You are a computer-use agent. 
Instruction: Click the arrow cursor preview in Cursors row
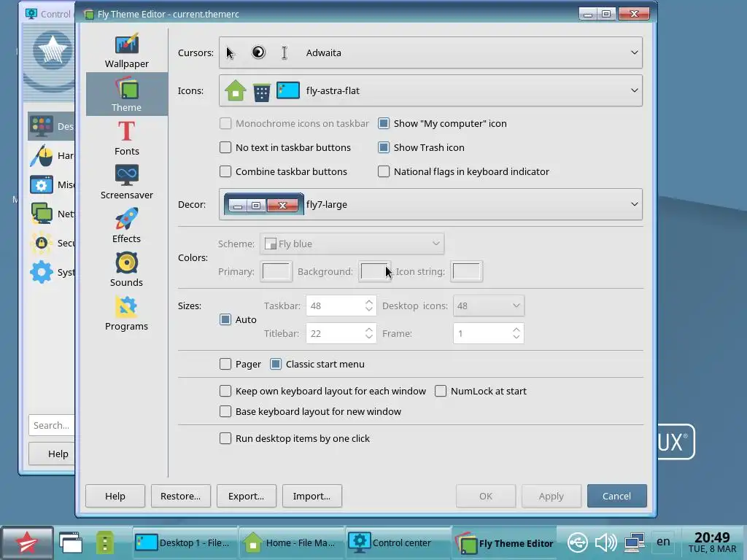(x=231, y=52)
